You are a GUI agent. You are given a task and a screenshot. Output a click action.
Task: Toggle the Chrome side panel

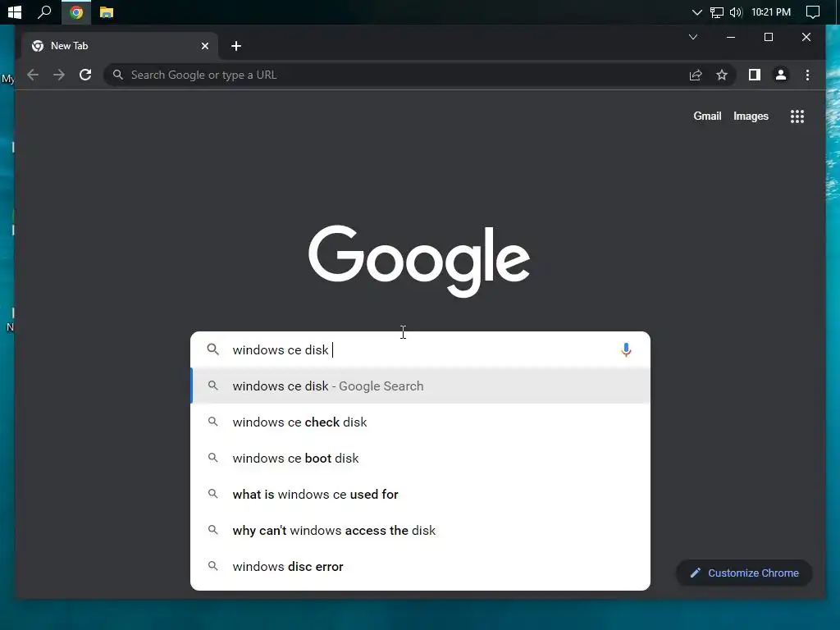[755, 75]
